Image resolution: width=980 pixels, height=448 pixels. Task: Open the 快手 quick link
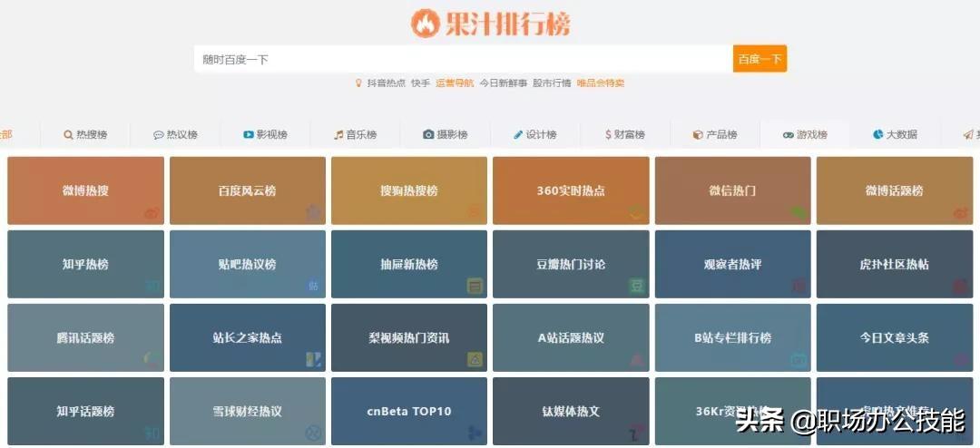tap(420, 83)
